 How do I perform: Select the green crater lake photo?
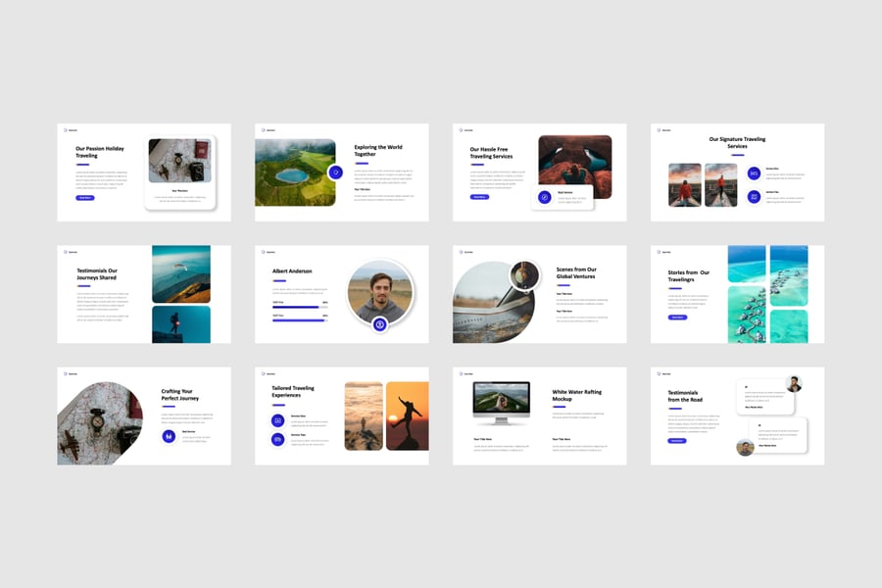tap(294, 172)
